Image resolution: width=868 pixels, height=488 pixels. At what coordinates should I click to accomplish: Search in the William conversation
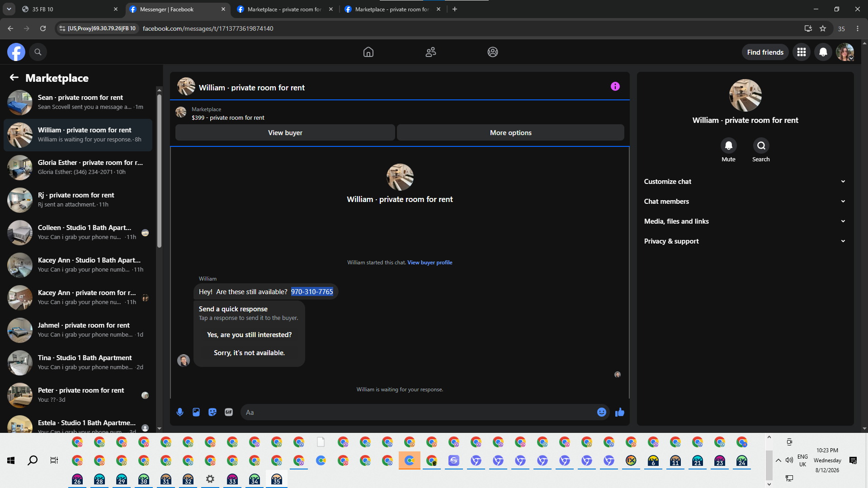click(x=761, y=145)
